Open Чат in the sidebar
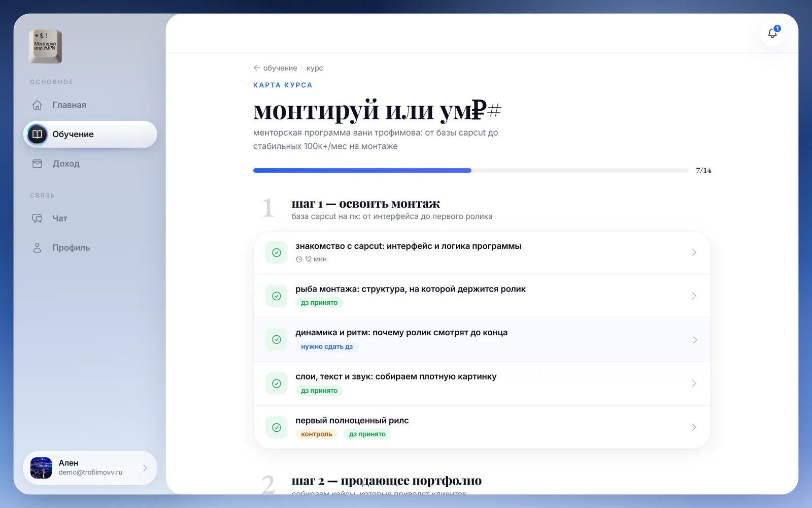The width and height of the screenshot is (812, 508). [x=90, y=218]
